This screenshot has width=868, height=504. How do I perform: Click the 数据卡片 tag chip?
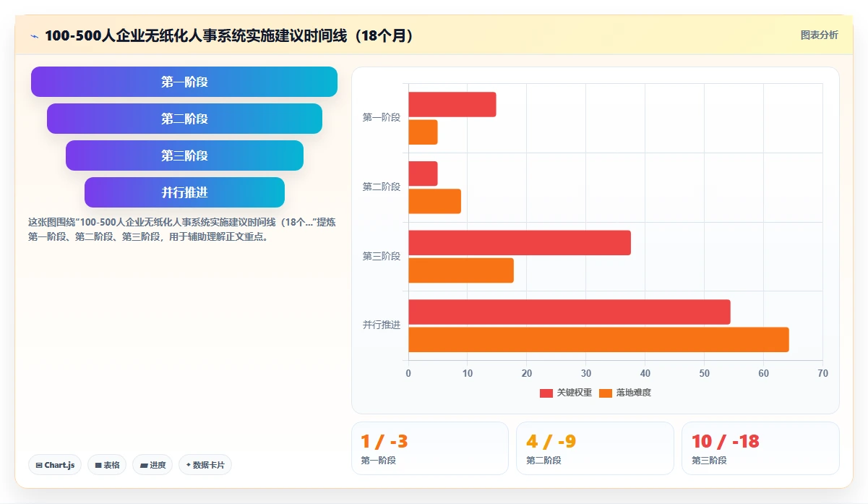pos(205,465)
